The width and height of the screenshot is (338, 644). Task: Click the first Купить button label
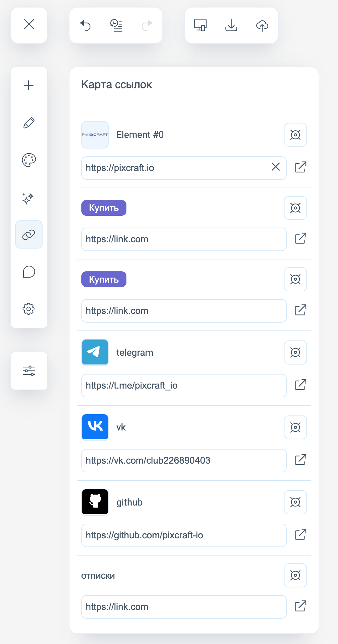point(104,208)
